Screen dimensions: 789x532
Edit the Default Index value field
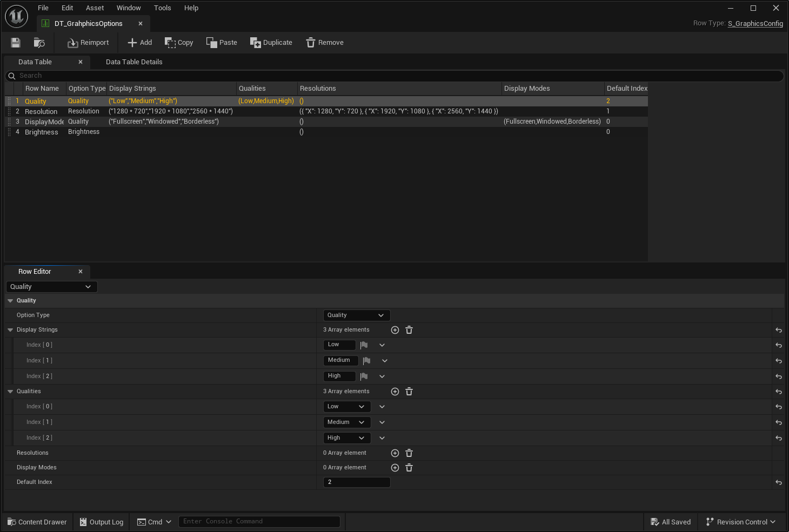[357, 482]
